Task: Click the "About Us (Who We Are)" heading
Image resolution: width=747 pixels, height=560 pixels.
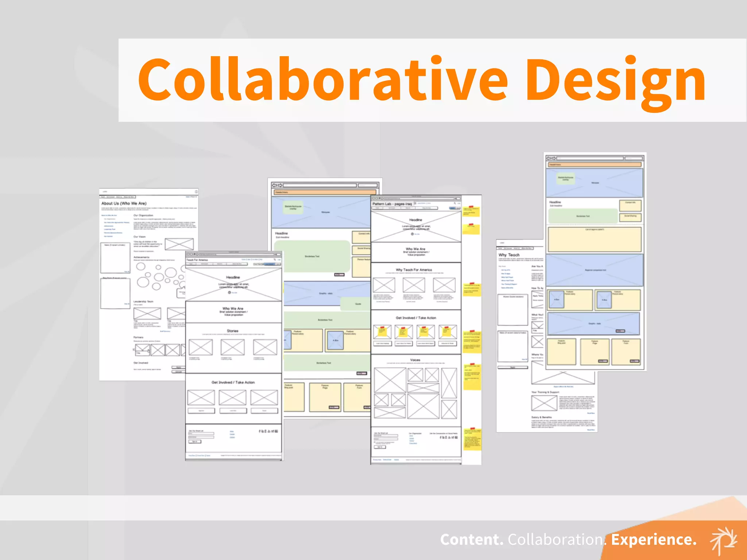Action: [124, 203]
